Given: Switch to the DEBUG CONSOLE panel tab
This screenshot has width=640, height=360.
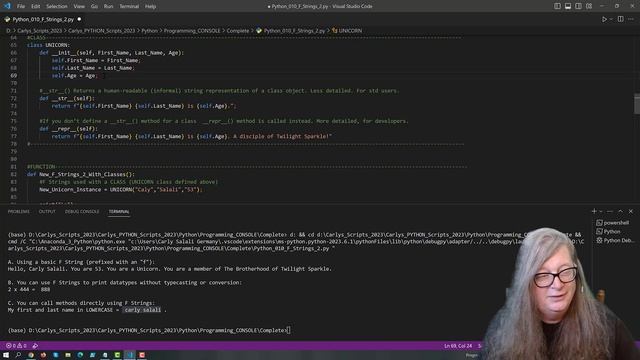Looking at the screenshot, I should pyautogui.click(x=82, y=211).
